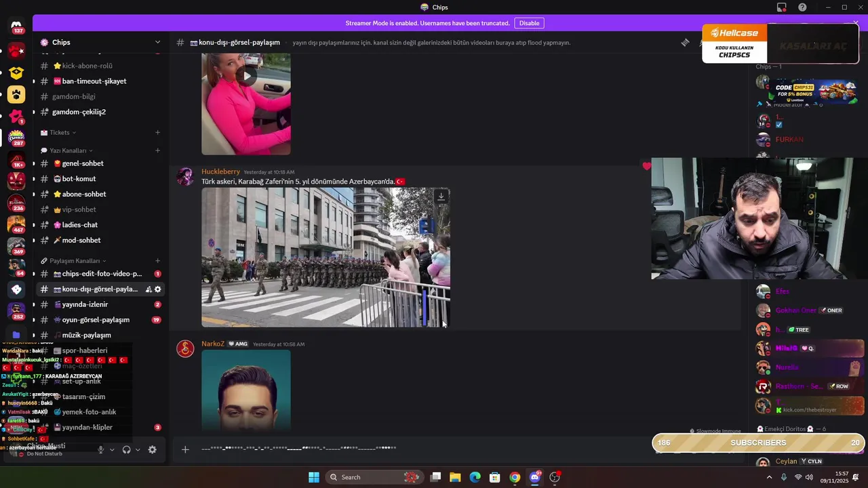Open server icon with 287 badge
868x488 pixels.
coord(16,138)
